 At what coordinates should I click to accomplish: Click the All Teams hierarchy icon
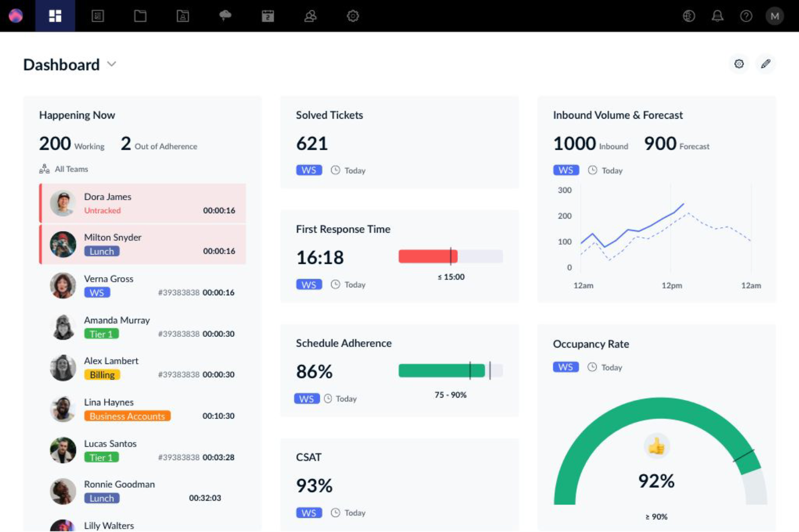[44, 169]
